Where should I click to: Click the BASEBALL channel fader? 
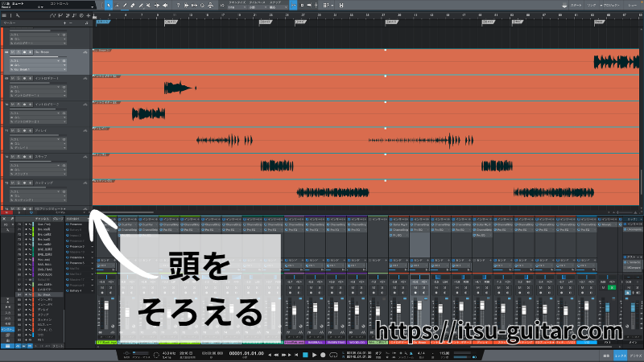(315, 307)
